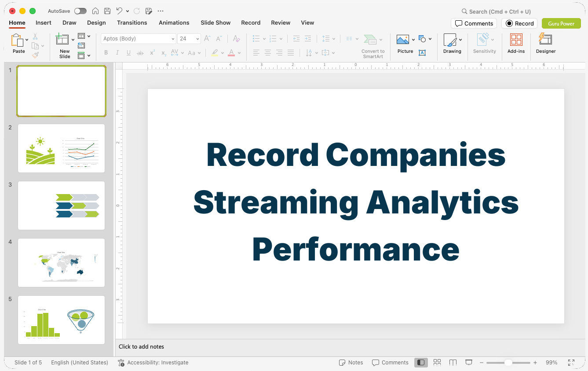Toggle Superscript formatting
Image resolution: width=588 pixels, height=371 pixels.
tap(152, 53)
